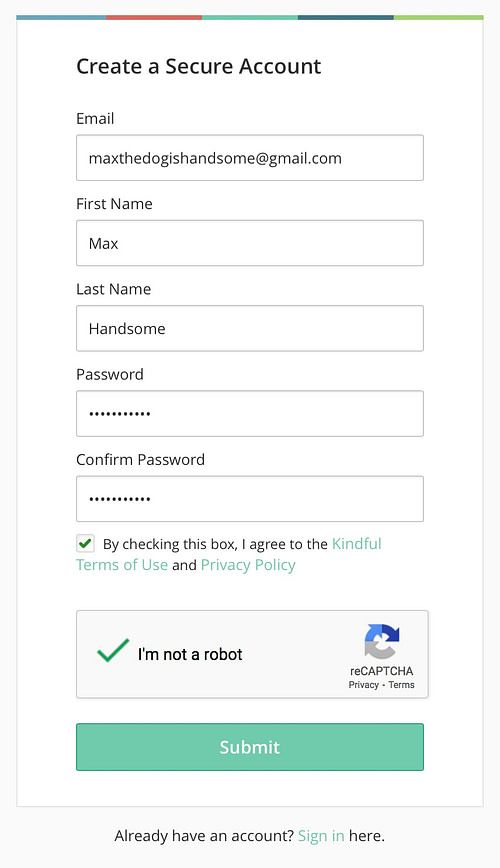Click the Email field label
This screenshot has width=500, height=868.
point(95,118)
